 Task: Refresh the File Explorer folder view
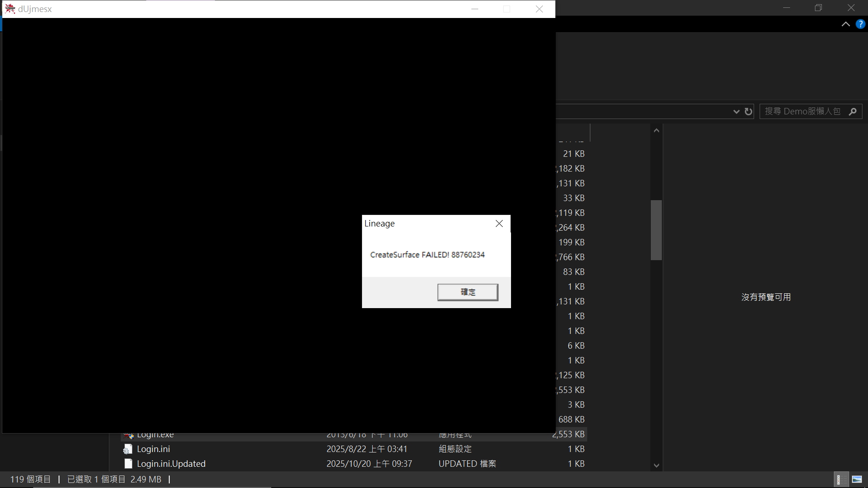pos(749,112)
